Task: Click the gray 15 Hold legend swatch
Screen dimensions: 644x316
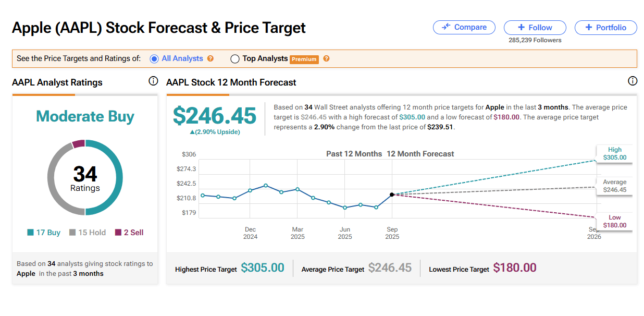Action: click(72, 233)
